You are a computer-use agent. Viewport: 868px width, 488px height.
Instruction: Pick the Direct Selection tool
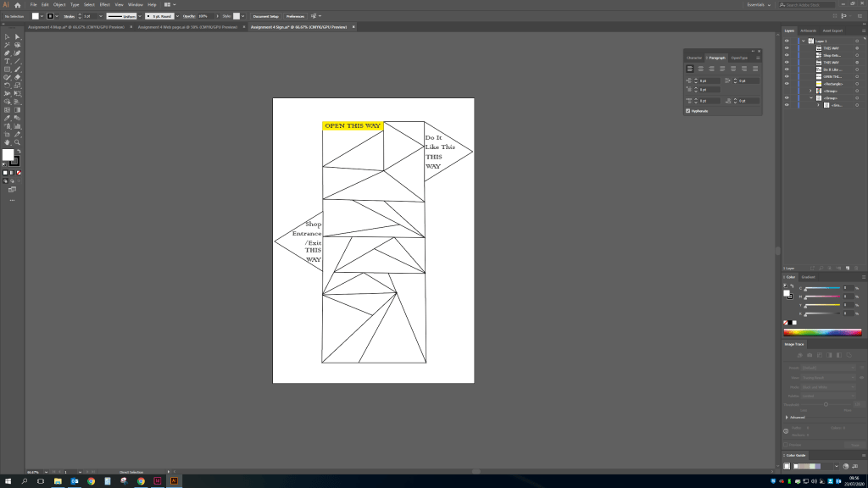[17, 36]
